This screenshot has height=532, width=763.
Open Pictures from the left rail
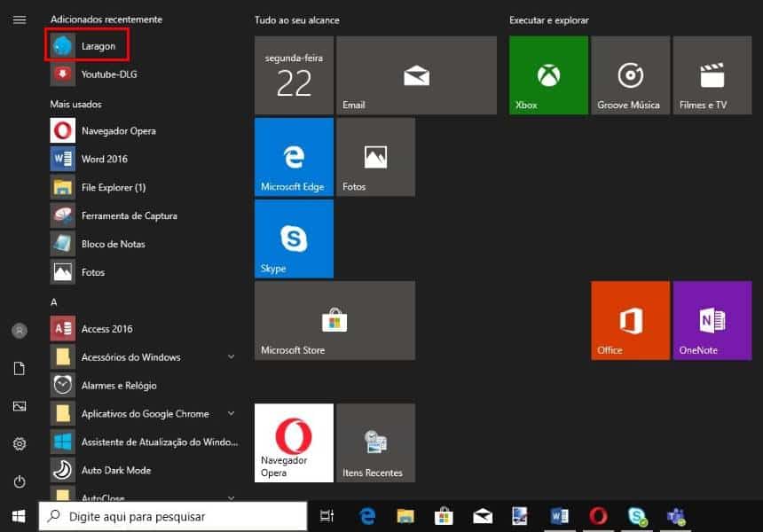point(20,406)
